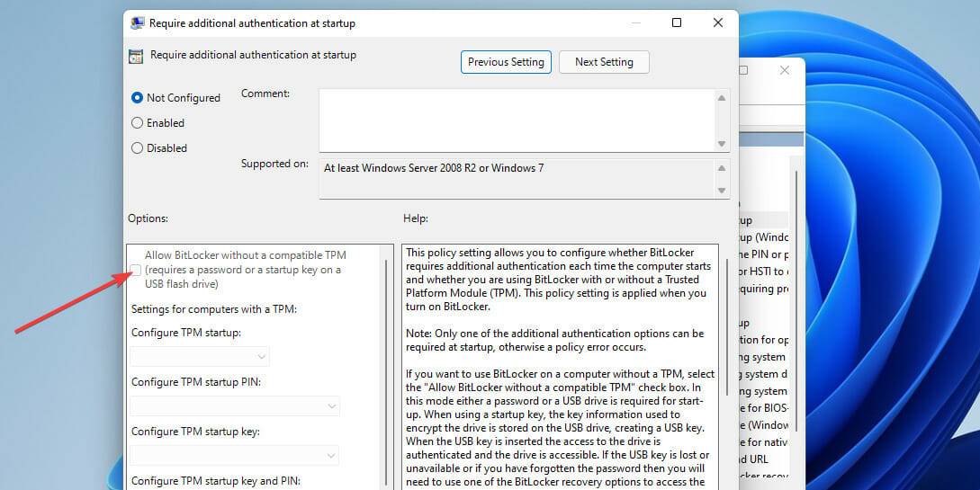
Task: Click the Options panel vertical scrollbar
Action: click(x=386, y=360)
